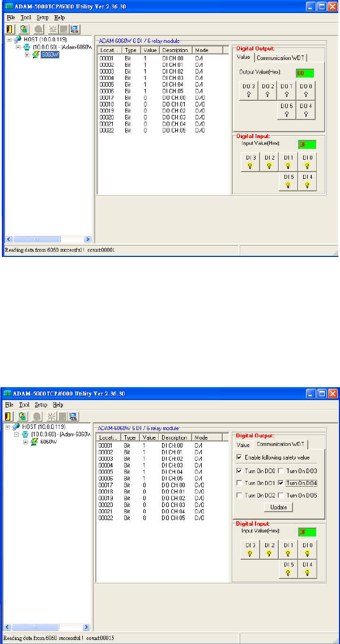Click the HOST network icon in upper window tree
The width and height of the screenshot is (340, 644).
tap(17, 40)
